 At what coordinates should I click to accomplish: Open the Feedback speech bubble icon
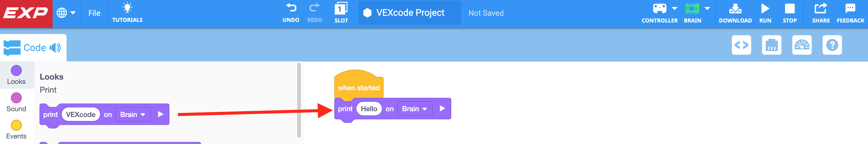point(850,9)
